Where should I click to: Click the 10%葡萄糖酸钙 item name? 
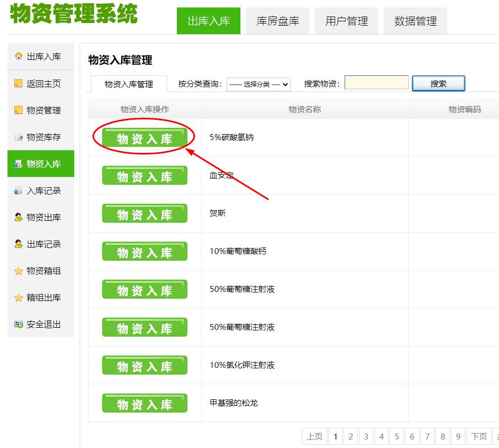point(238,251)
